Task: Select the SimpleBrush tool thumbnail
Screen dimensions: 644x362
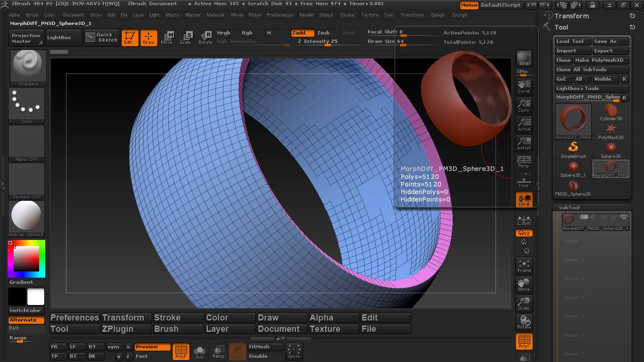Action: (573, 149)
